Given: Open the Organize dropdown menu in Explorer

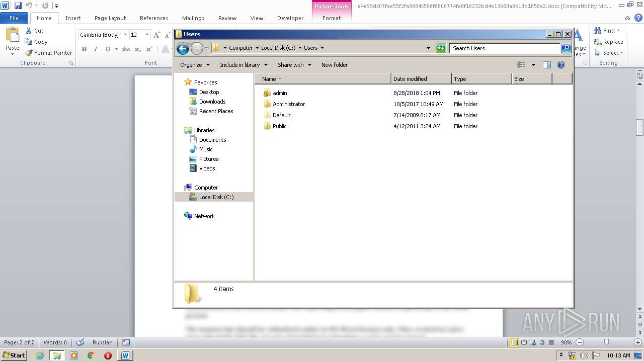Looking at the screenshot, I should tap(195, 65).
